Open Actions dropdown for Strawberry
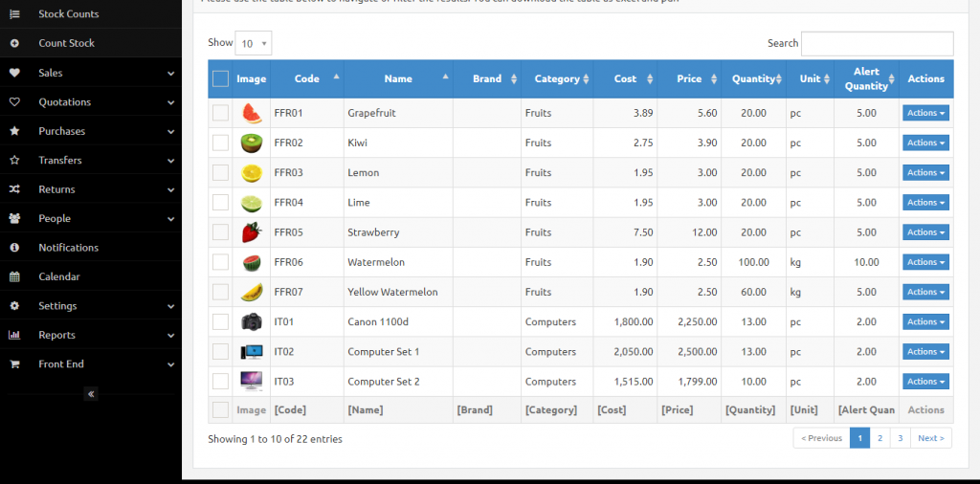This screenshot has height=484, width=980. pos(925,232)
